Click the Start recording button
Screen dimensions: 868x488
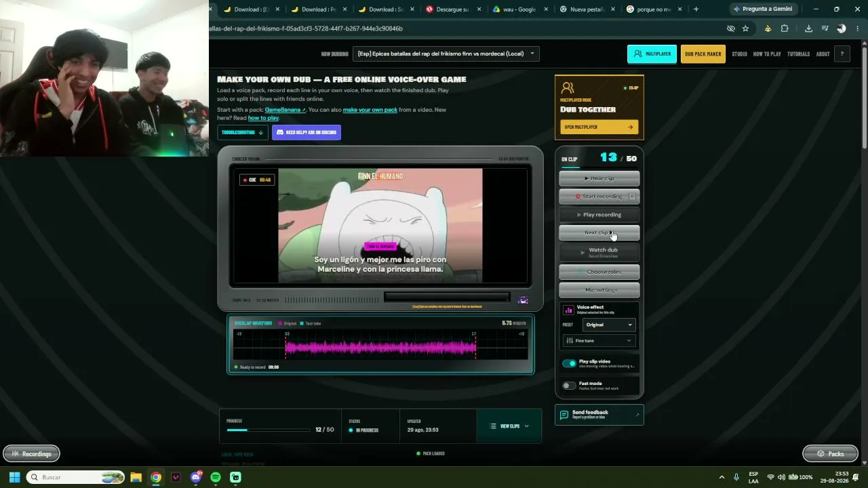[x=599, y=197]
